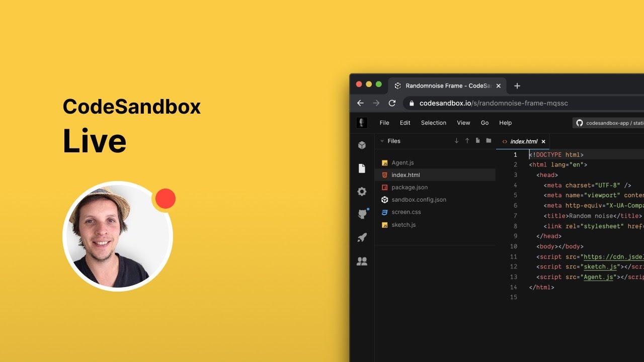Open the Live people icon in sidebar
644x362 pixels.
point(362,261)
